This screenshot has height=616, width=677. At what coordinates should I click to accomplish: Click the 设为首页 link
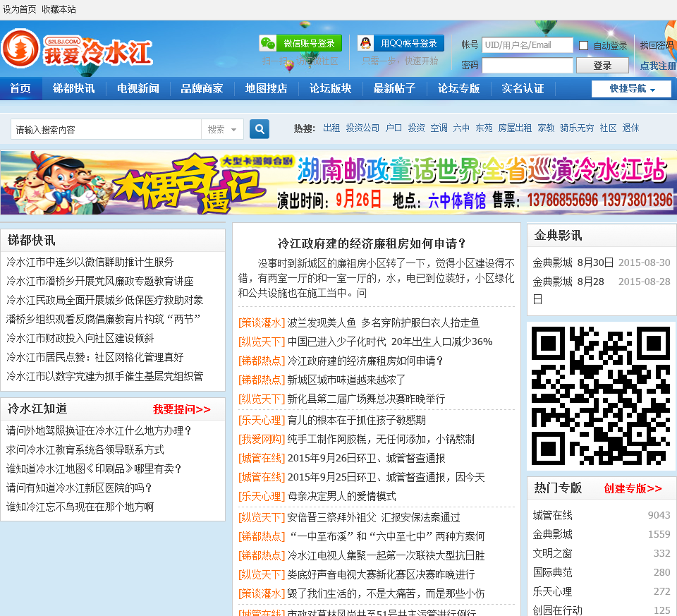[x=20, y=9]
